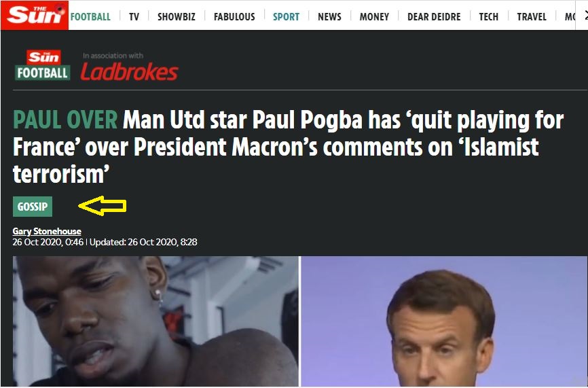Viewport: 588px width, 388px height.
Task: Select the Showbiz menu item
Action: 177,17
